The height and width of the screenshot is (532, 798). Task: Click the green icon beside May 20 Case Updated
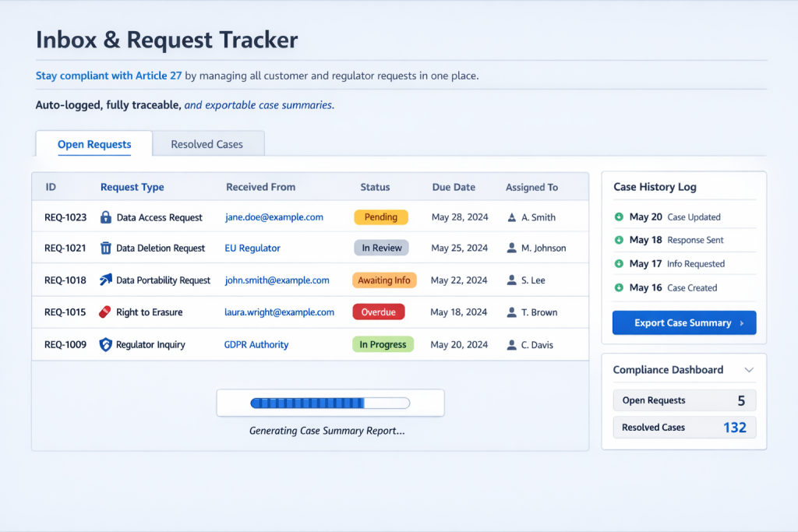coord(619,217)
